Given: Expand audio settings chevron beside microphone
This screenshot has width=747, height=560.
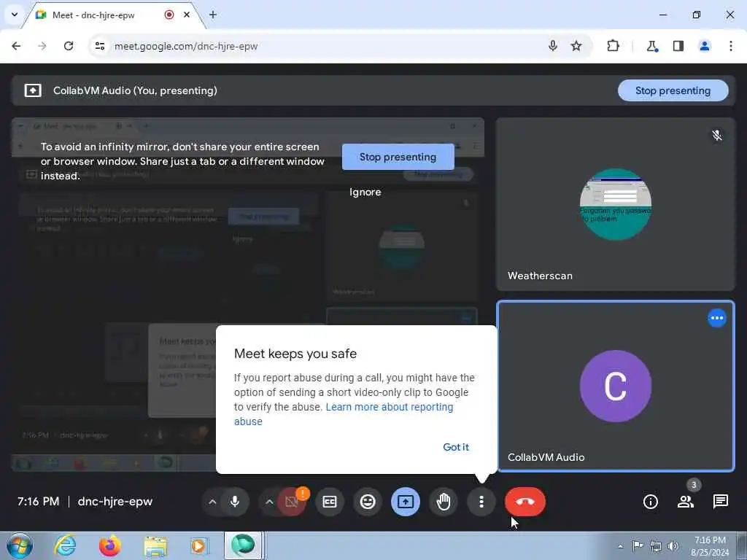Looking at the screenshot, I should (x=212, y=502).
